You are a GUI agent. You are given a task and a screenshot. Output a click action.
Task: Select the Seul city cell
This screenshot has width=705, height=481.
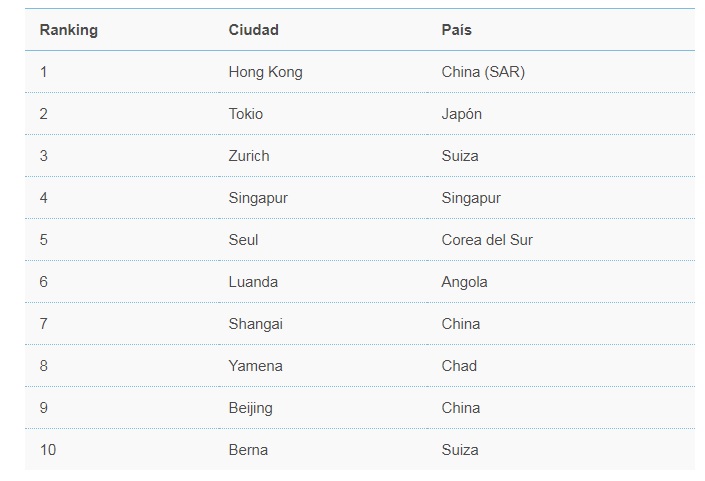[243, 240]
